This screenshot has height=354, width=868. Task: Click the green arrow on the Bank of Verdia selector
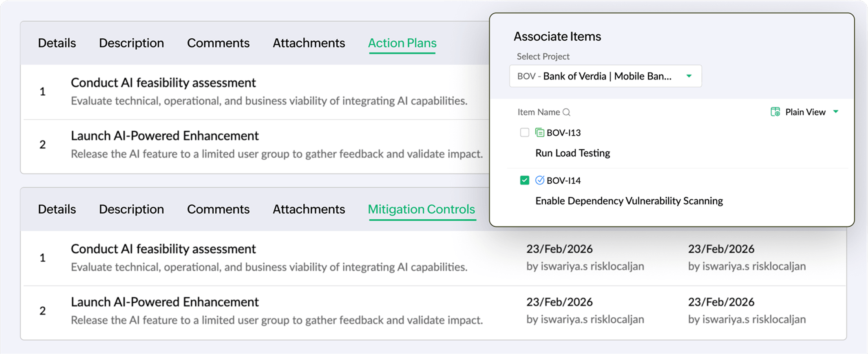tap(689, 76)
